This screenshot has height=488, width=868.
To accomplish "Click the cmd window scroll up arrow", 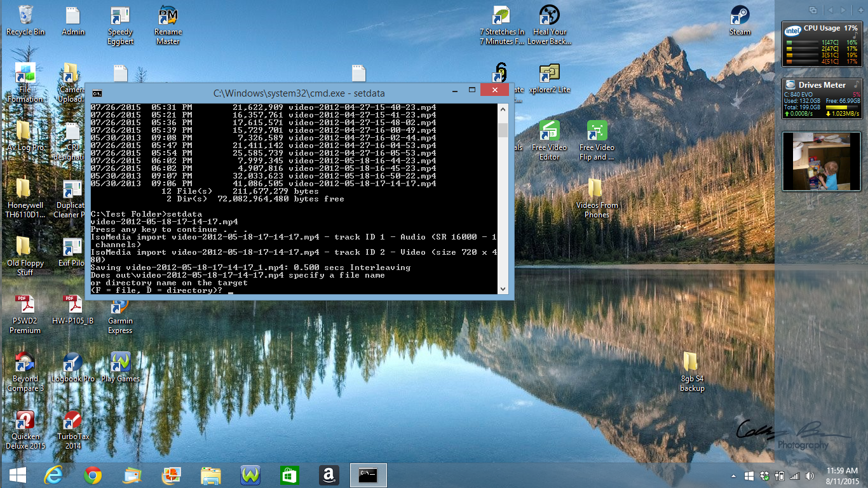I will point(503,110).
